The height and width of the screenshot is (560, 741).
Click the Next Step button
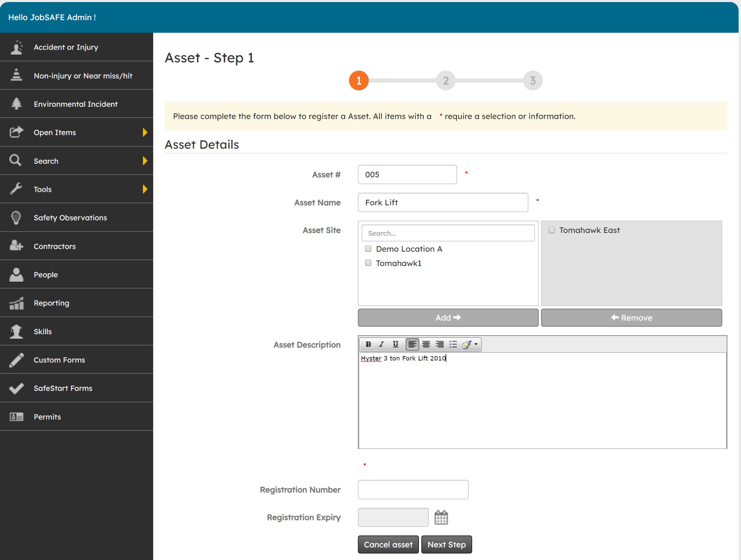click(447, 544)
